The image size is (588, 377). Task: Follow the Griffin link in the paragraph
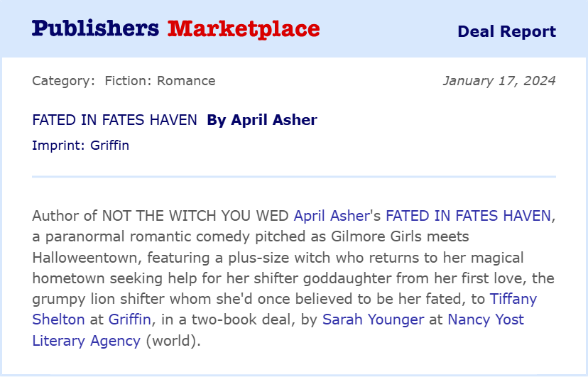(x=129, y=319)
